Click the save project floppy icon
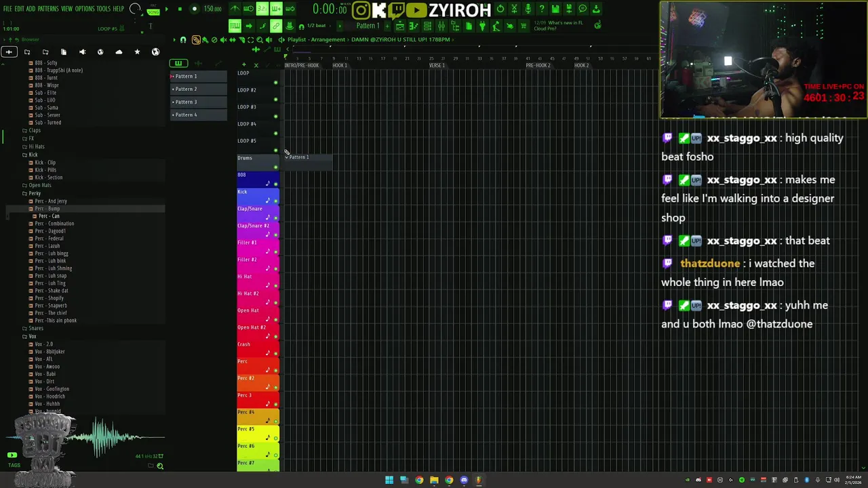 (555, 9)
